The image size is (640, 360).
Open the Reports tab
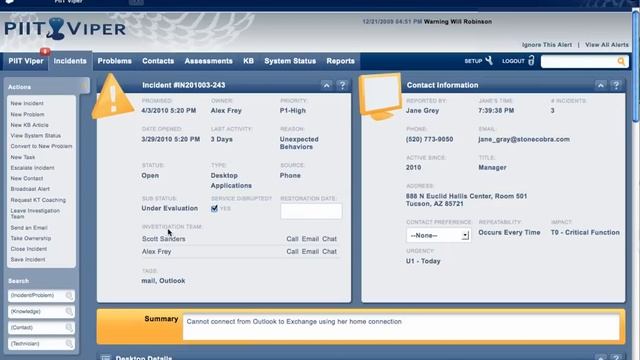(340, 61)
